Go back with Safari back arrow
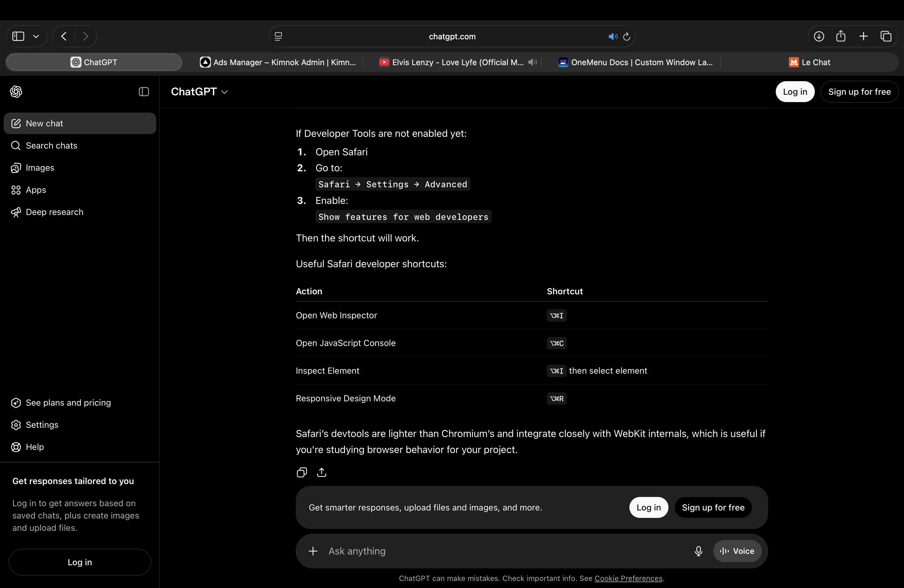 (64, 37)
